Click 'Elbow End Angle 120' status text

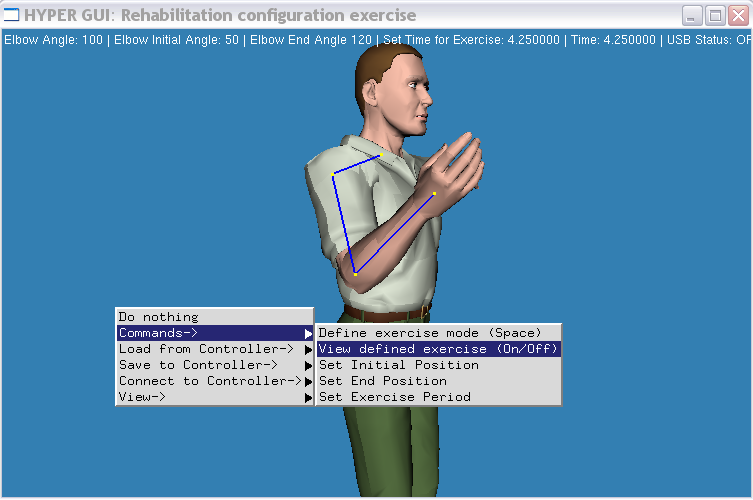(x=311, y=40)
